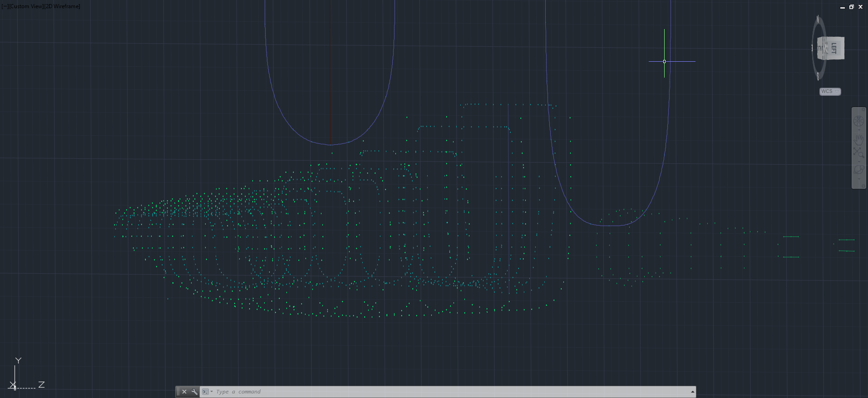The image size is (868, 398).
Task: Select the Pan hand tool
Action: [x=858, y=139]
